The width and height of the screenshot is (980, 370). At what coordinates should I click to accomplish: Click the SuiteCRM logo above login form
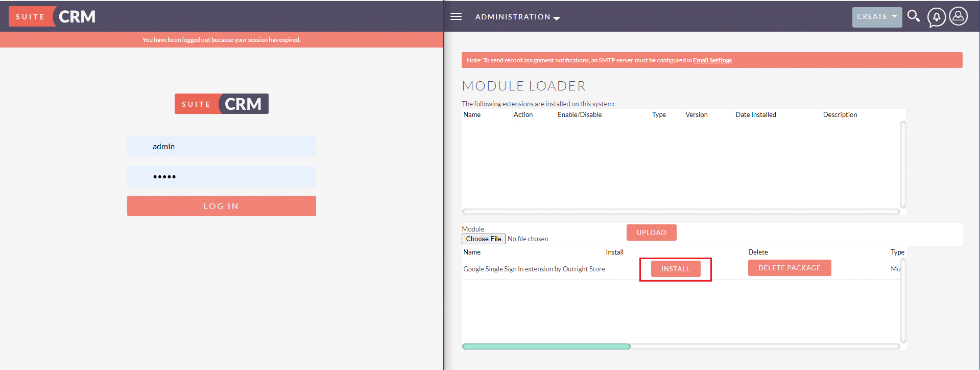coord(222,104)
